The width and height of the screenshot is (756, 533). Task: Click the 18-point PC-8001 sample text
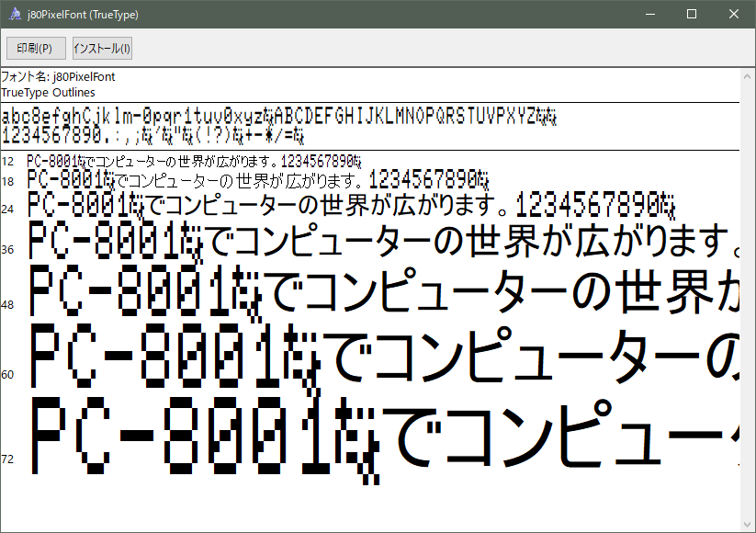[x=258, y=180]
